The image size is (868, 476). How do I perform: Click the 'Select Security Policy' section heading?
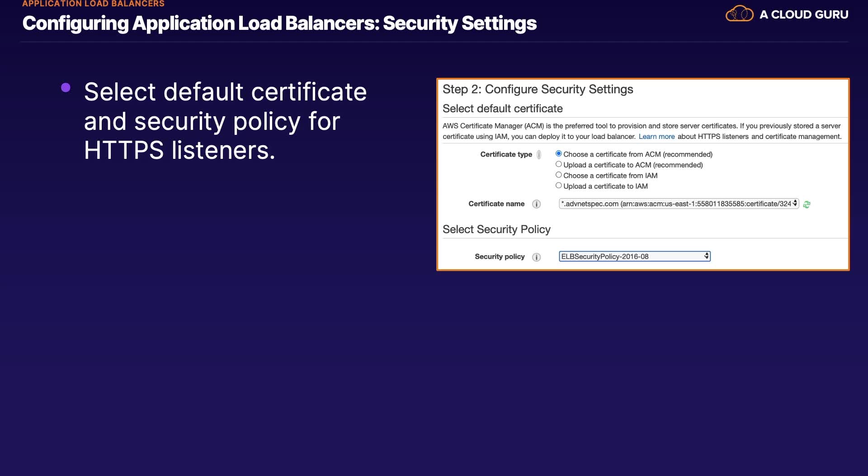click(496, 229)
